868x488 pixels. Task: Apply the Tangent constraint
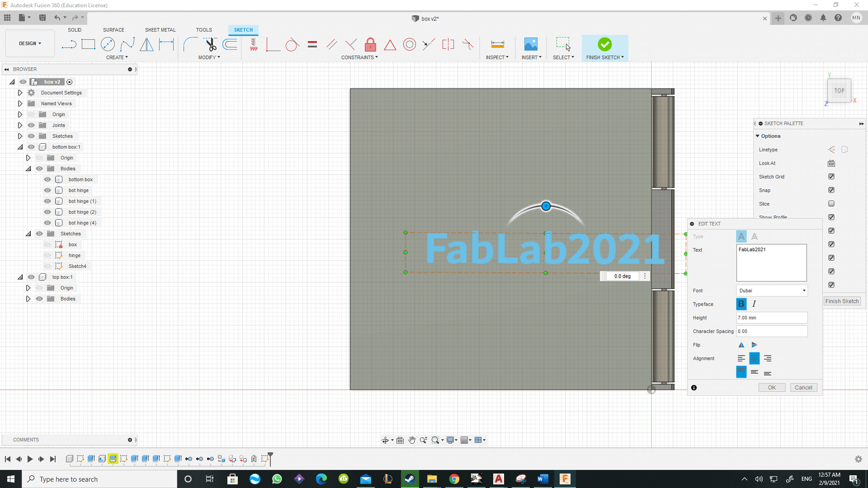click(292, 44)
